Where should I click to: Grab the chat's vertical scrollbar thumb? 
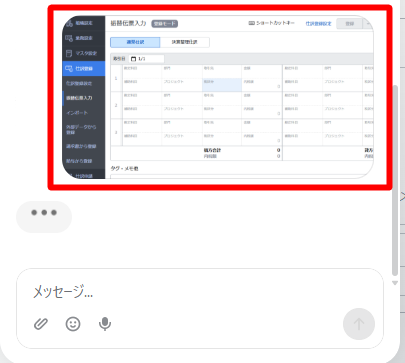[395, 180]
